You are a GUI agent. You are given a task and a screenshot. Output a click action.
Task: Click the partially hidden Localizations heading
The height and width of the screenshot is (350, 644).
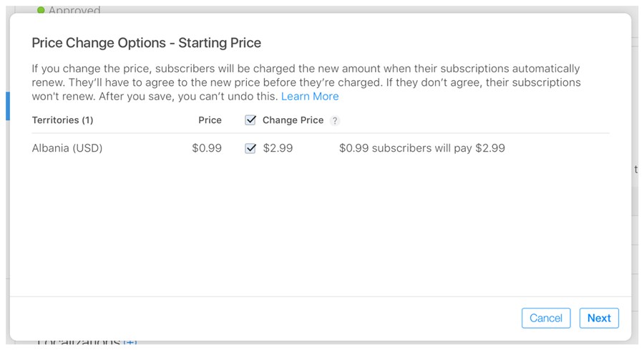click(x=79, y=342)
